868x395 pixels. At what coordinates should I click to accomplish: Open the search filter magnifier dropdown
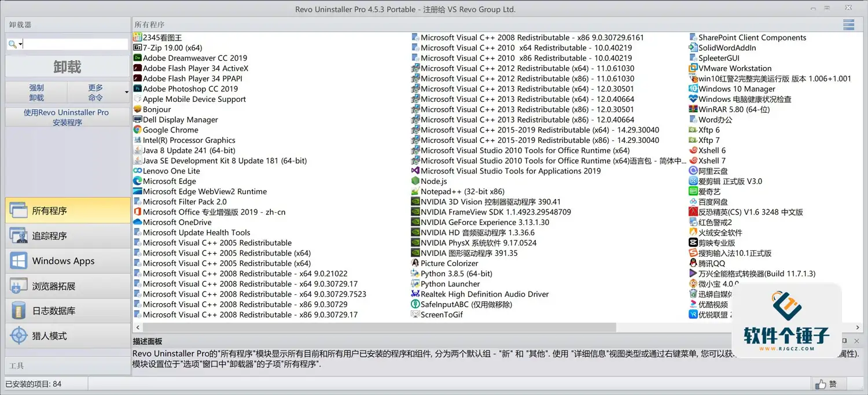pyautogui.click(x=15, y=45)
